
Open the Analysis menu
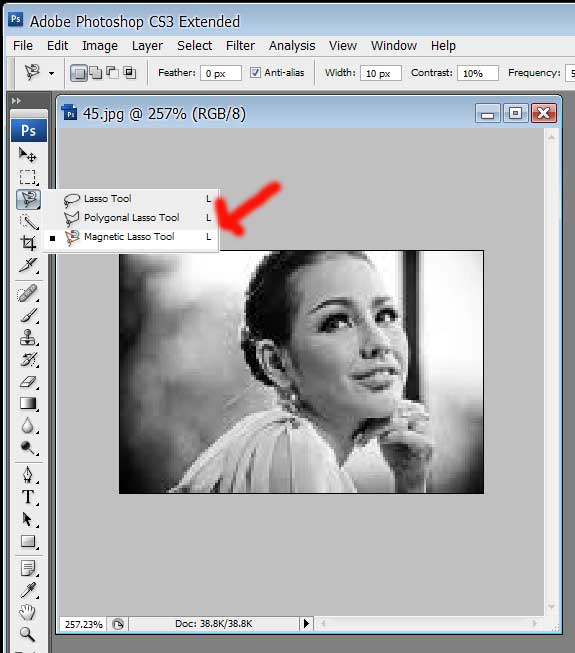[292, 45]
